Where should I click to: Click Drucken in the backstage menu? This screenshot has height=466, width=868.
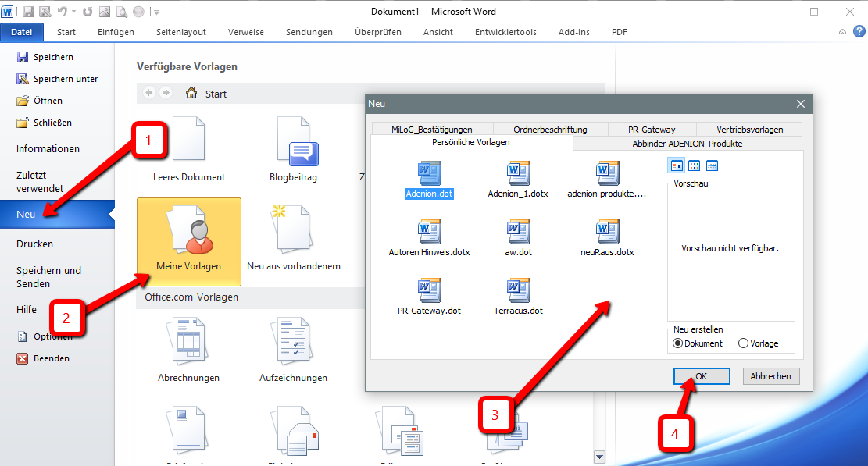pos(35,244)
